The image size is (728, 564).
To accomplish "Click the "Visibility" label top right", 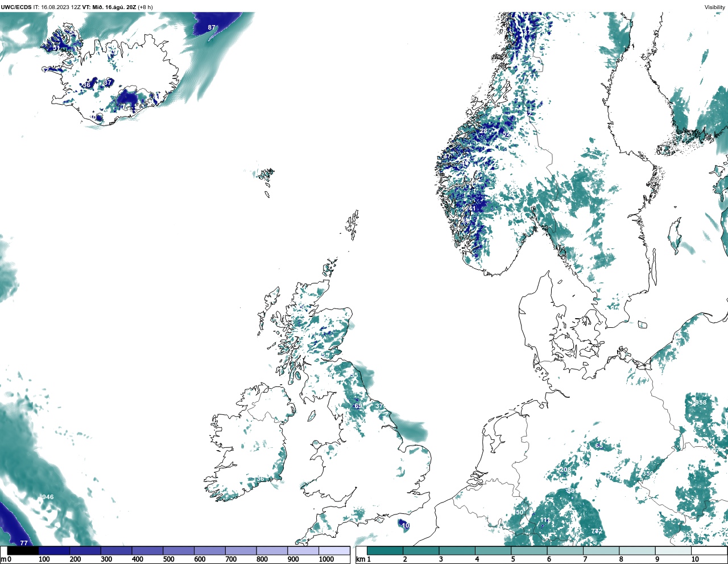I will (x=715, y=7).
